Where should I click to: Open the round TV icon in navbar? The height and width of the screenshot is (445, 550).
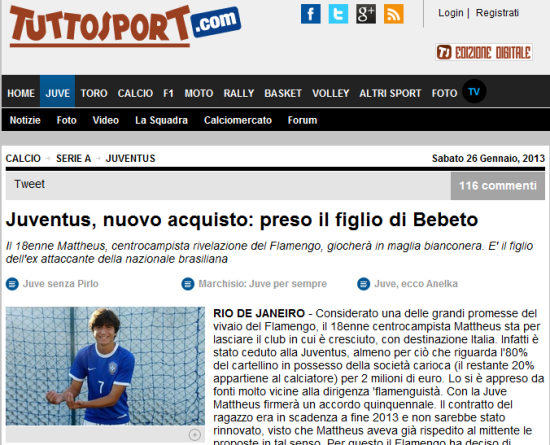[474, 92]
